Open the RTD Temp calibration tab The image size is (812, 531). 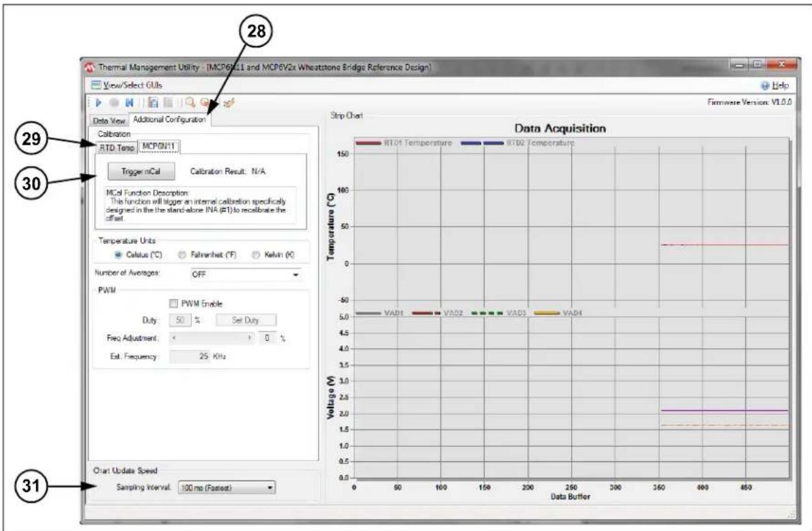117,147
